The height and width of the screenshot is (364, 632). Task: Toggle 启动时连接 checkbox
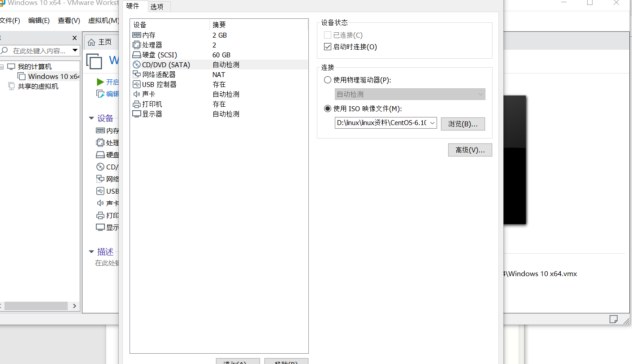(x=327, y=47)
